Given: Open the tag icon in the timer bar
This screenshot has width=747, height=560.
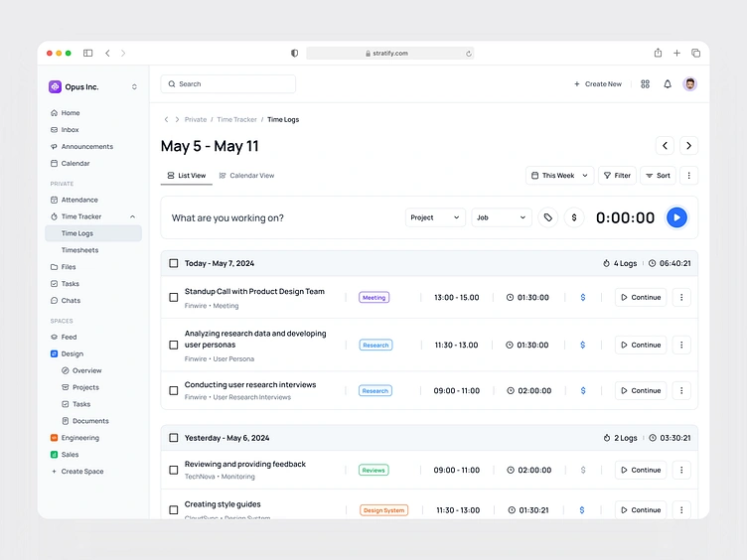Looking at the screenshot, I should (x=548, y=217).
